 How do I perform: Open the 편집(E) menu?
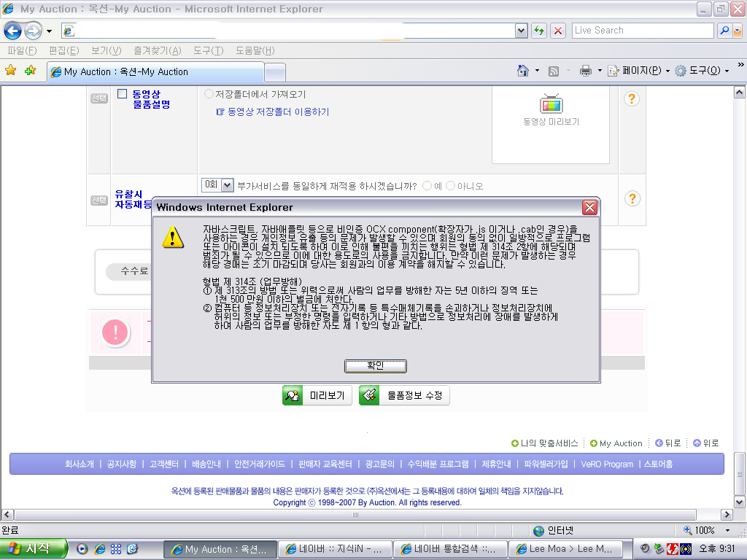click(64, 50)
